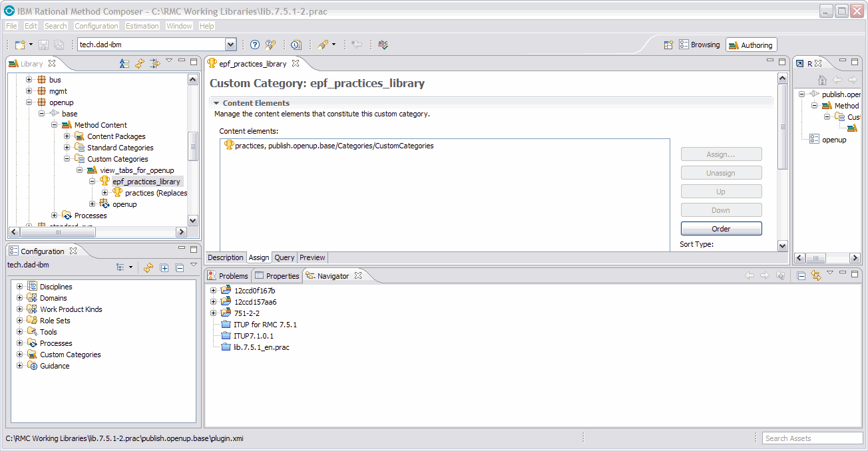Select Role Sets in the Configuration tree
This screenshot has height=451, width=868.
coord(55,321)
